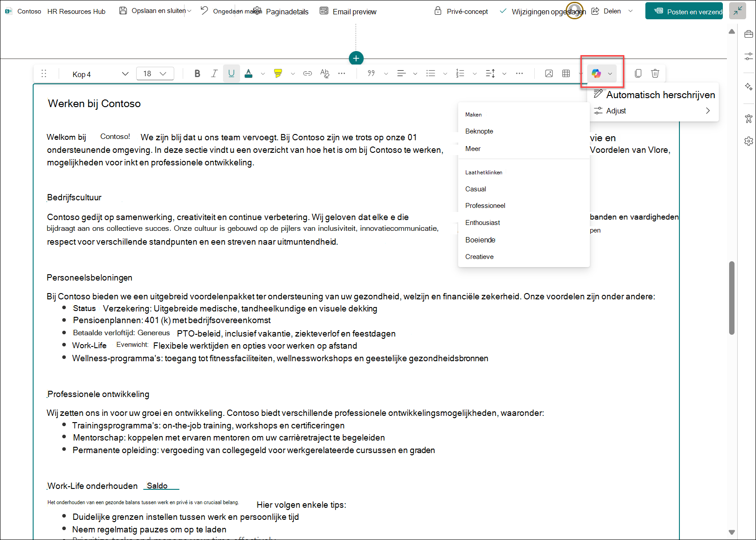Select Professioneel tone
756x540 pixels.
click(x=524, y=206)
